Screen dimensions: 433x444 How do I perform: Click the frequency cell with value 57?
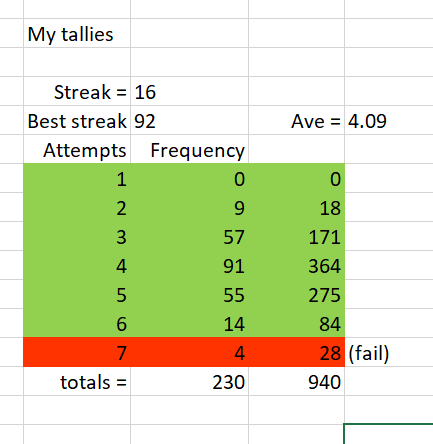pyautogui.click(x=189, y=236)
